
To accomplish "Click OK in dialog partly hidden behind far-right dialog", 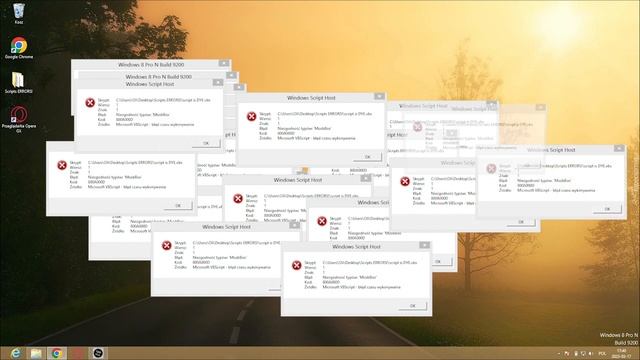I will 521,222.
